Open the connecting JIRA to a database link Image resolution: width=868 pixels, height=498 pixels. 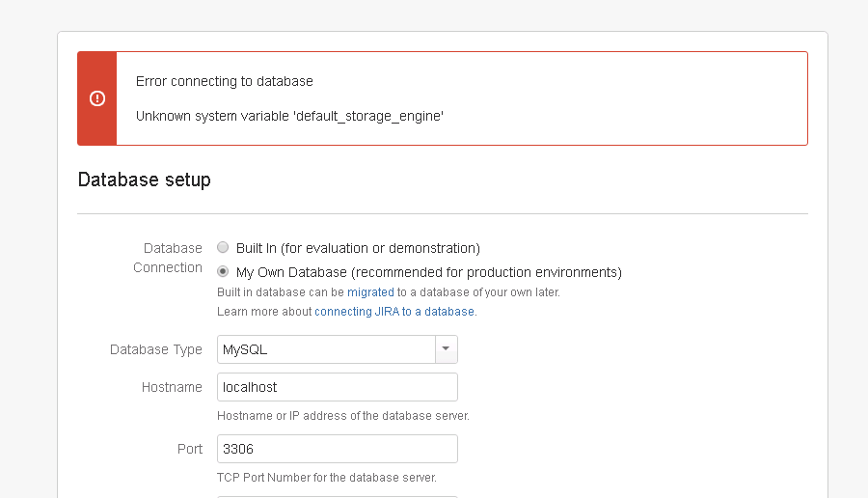click(x=394, y=312)
